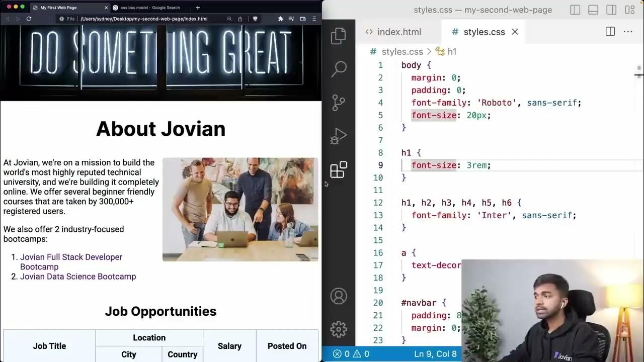Close the My First Web Page tab
Viewport: 644px width, 362px height.
pyautogui.click(x=106, y=8)
